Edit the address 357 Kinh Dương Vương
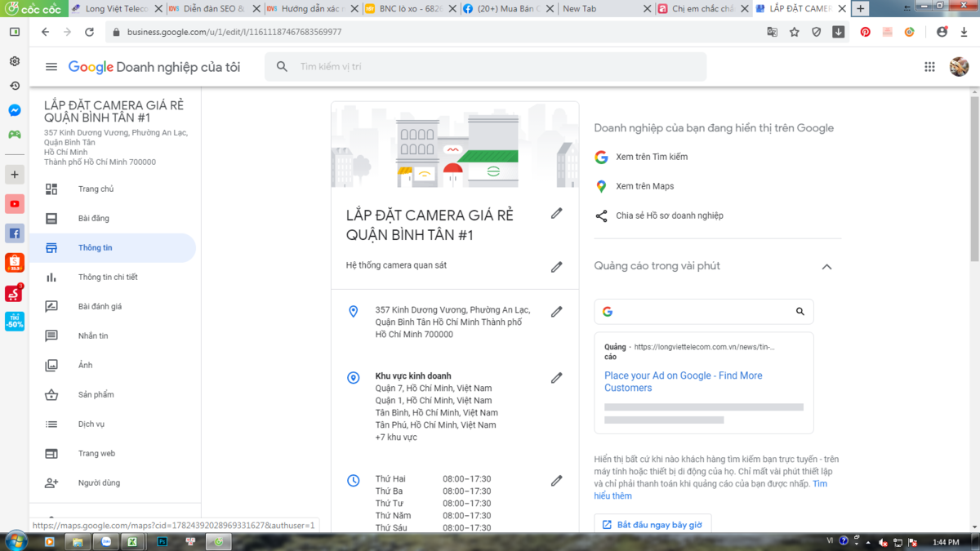This screenshot has height=551, width=980. (x=556, y=312)
